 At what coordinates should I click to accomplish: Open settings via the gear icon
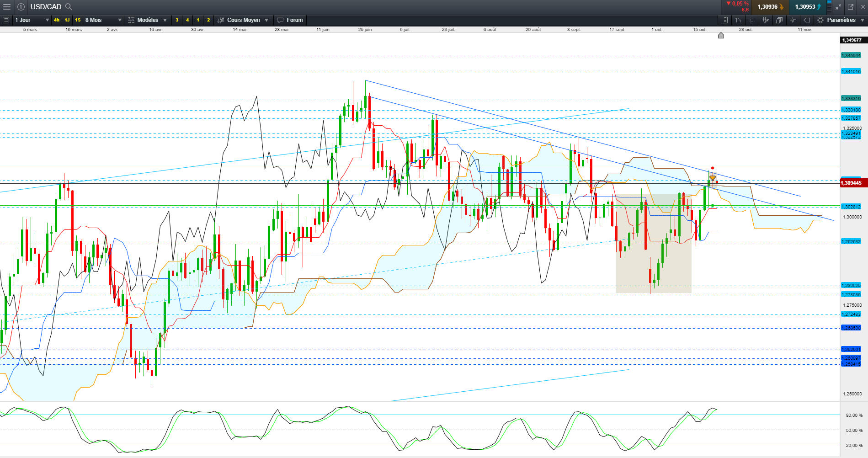click(x=820, y=20)
